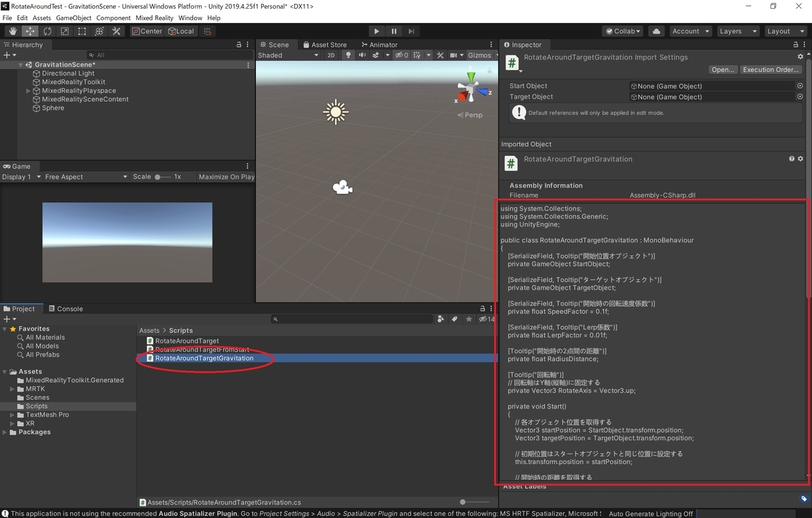Open Shaded draw mode dropdown
The width and height of the screenshot is (812, 518).
288,55
